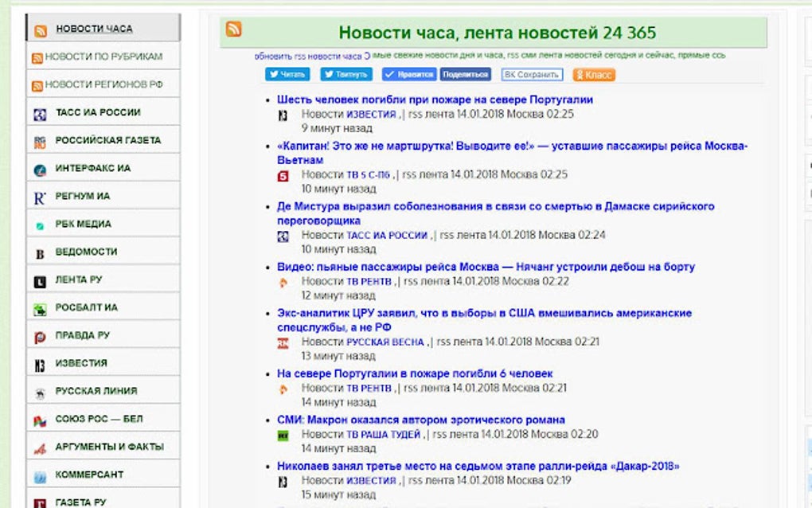Switch to НОВОСТИ ПО РУБРИКАМ section
Image resolution: width=812 pixels, height=508 pixels.
point(103,57)
